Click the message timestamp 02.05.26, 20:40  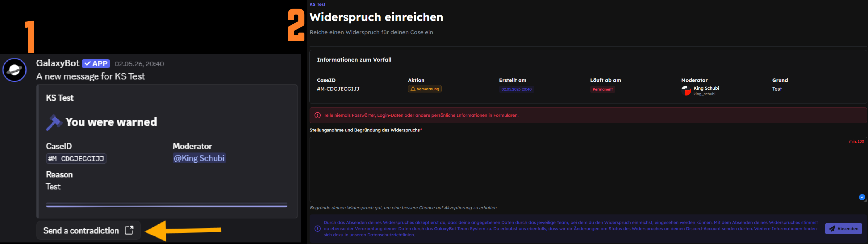coord(139,64)
